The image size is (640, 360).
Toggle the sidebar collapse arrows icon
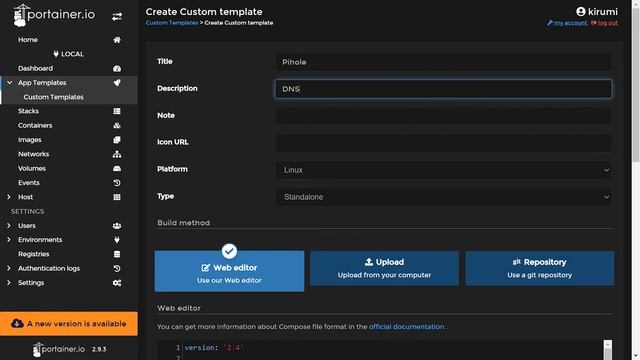(x=117, y=17)
